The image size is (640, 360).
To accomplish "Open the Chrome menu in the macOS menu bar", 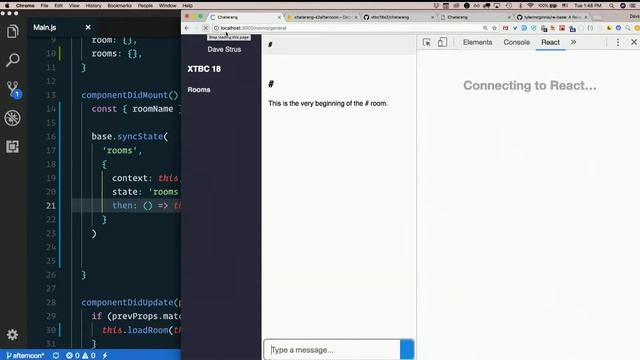I will click(25, 5).
